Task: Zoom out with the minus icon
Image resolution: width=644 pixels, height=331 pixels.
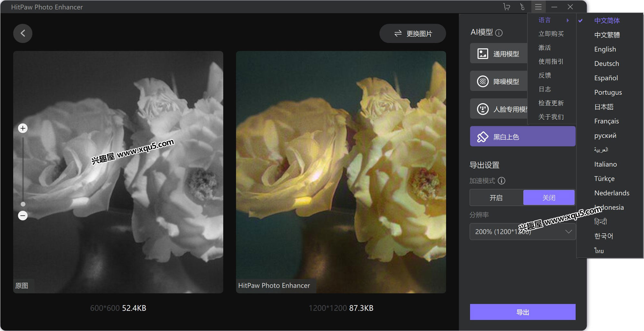Action: coord(23,216)
